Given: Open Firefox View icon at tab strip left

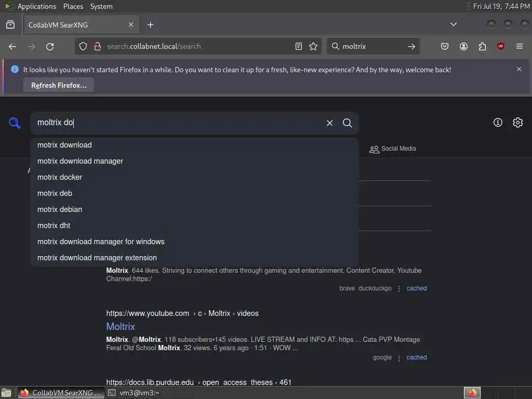Looking at the screenshot, I should [x=10, y=25].
